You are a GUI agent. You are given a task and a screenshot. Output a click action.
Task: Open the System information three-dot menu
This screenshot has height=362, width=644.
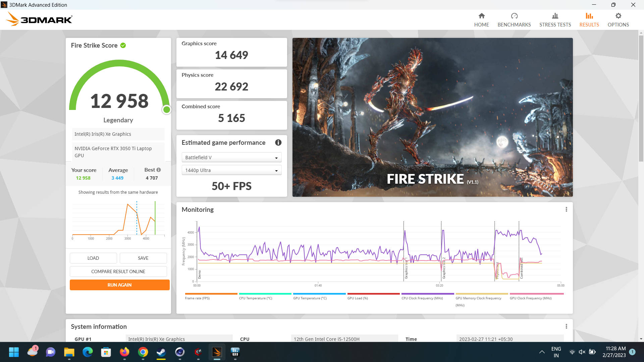[x=566, y=326]
